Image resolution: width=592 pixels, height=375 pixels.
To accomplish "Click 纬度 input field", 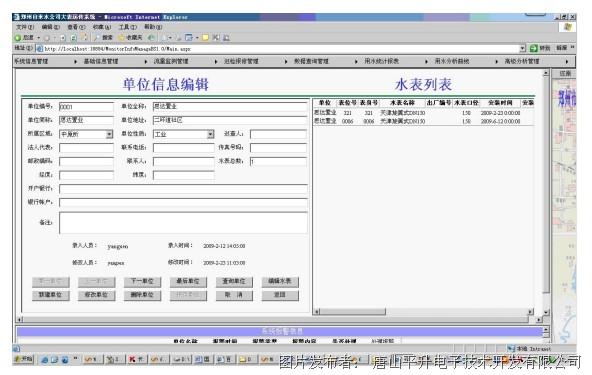I will (183, 175).
